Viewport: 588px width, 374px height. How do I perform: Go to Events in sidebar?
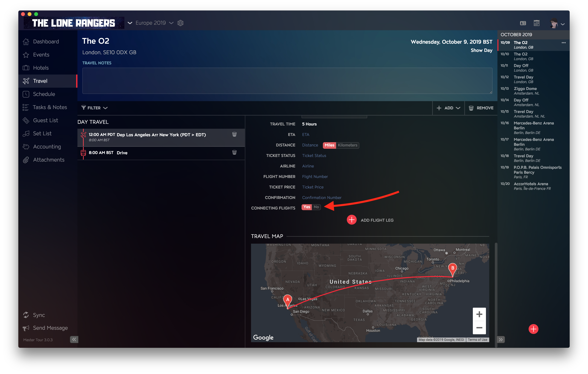(41, 55)
